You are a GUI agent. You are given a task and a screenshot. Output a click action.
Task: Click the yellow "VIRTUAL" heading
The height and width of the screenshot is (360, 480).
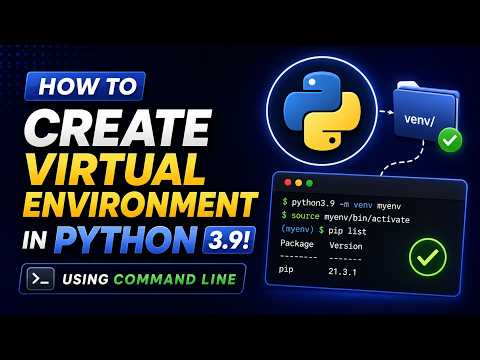pos(114,169)
